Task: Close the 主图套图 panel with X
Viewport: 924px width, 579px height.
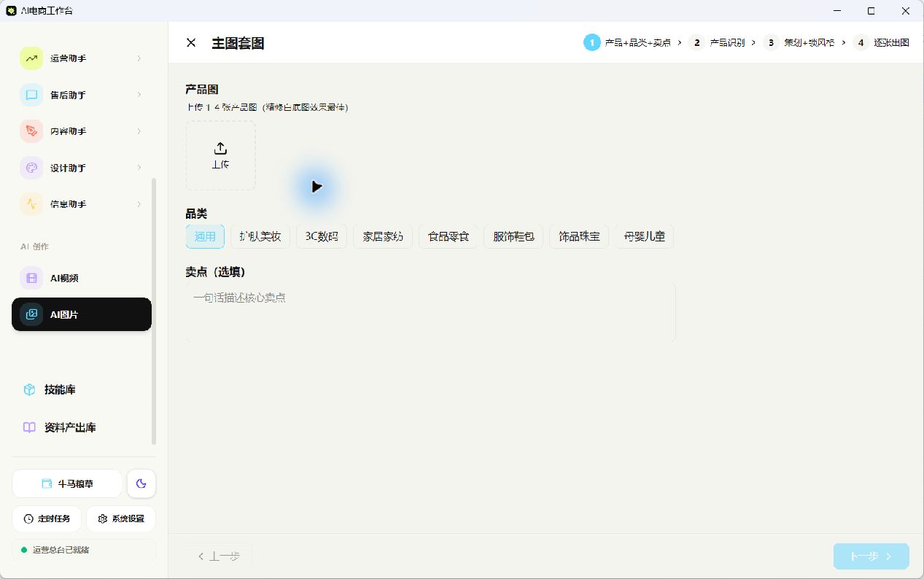Action: click(x=191, y=43)
